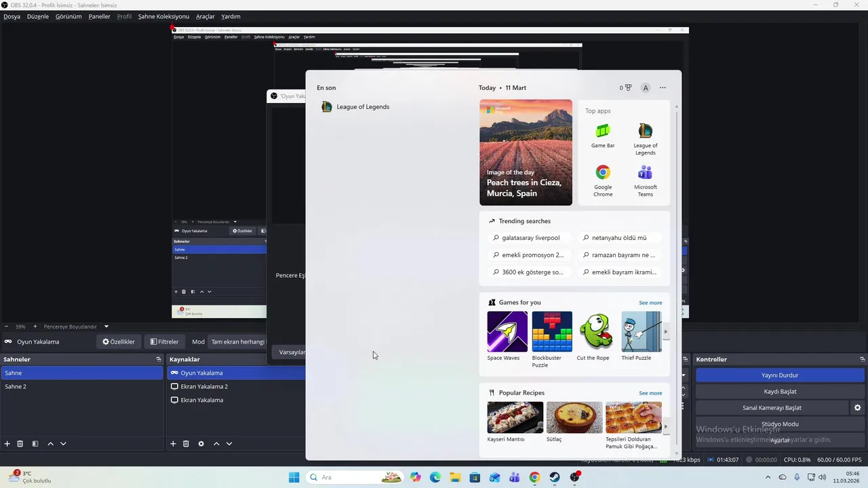This screenshot has width=868, height=488.
Task: Start virtual camera with Sanal Kamerayı Başlat
Action: click(772, 408)
